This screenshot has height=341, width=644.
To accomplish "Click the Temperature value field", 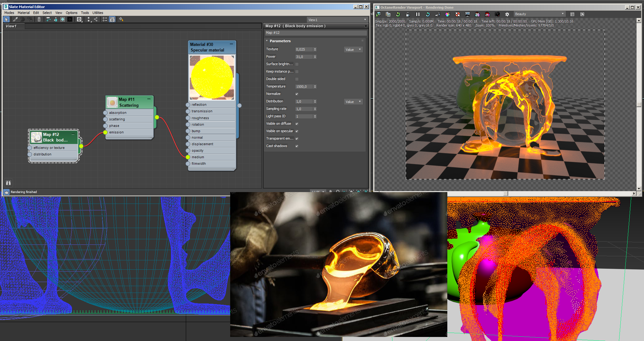I will 303,87.
